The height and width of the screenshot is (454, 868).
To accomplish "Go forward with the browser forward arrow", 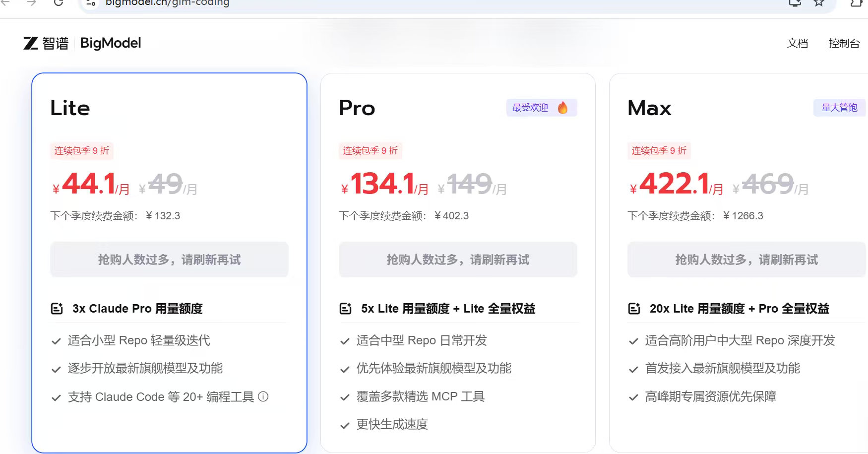I will pos(32,2).
